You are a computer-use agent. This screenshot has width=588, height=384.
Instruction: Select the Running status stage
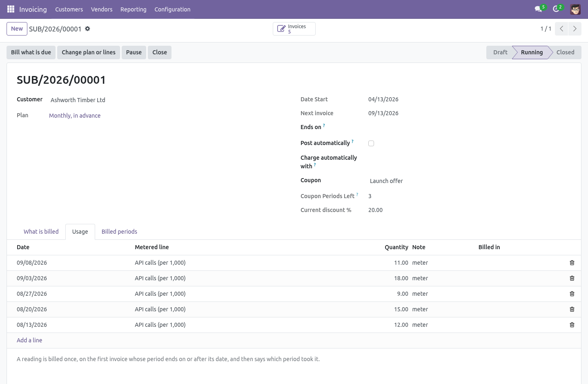pyautogui.click(x=532, y=52)
